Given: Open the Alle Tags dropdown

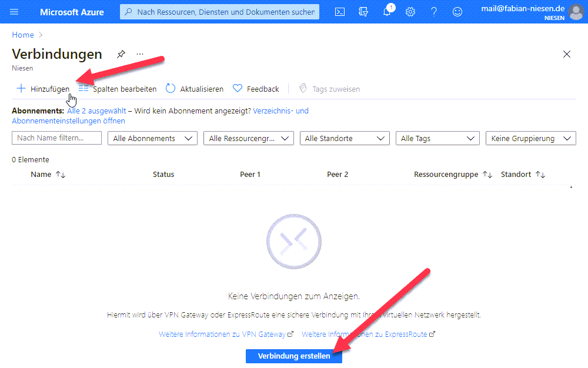Looking at the screenshot, I should pyautogui.click(x=437, y=138).
